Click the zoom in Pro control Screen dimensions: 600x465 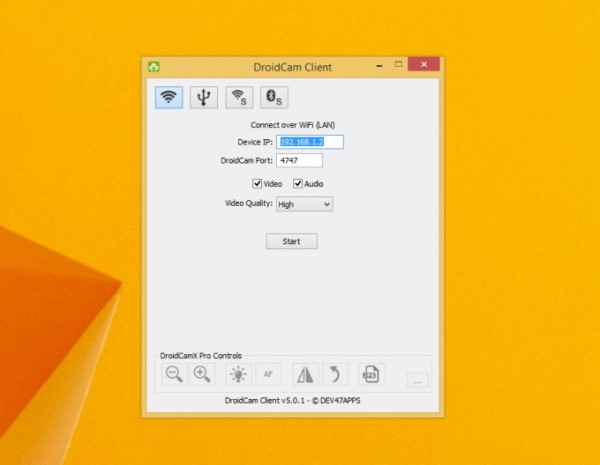tap(202, 374)
